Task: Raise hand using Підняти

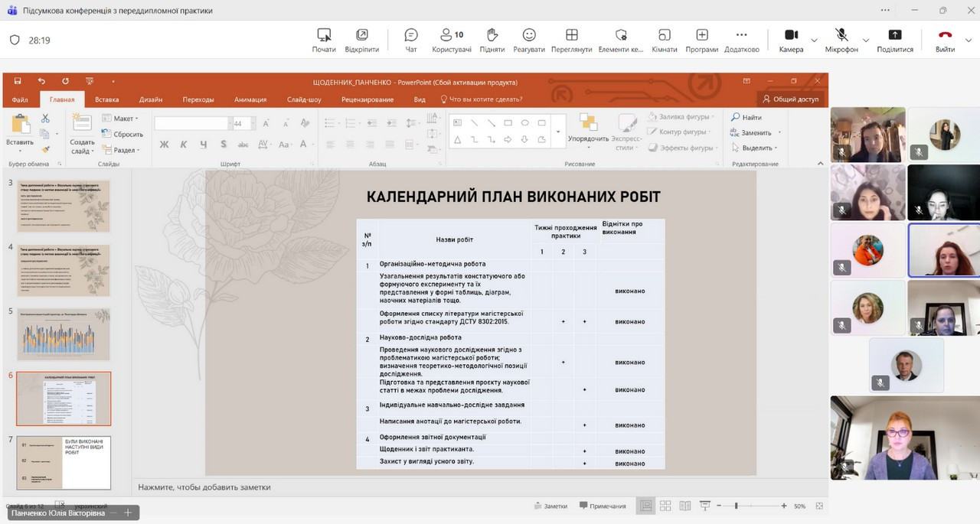Action: (492, 40)
